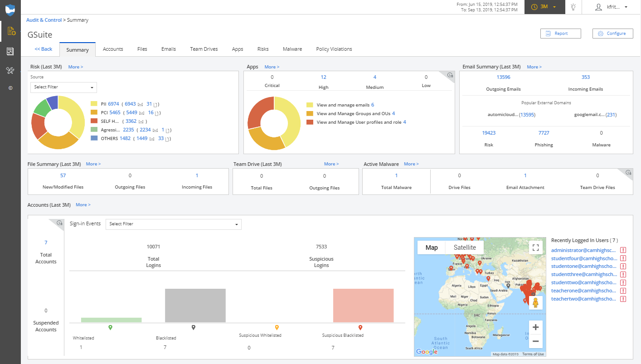The height and width of the screenshot is (364, 641).
Task: Switch to the Policy Violations tab
Action: click(334, 49)
